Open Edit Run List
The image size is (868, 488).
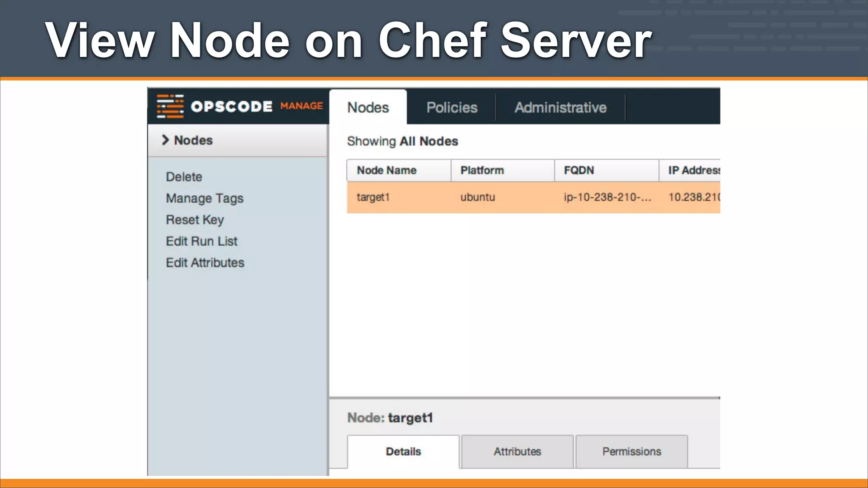(x=202, y=241)
